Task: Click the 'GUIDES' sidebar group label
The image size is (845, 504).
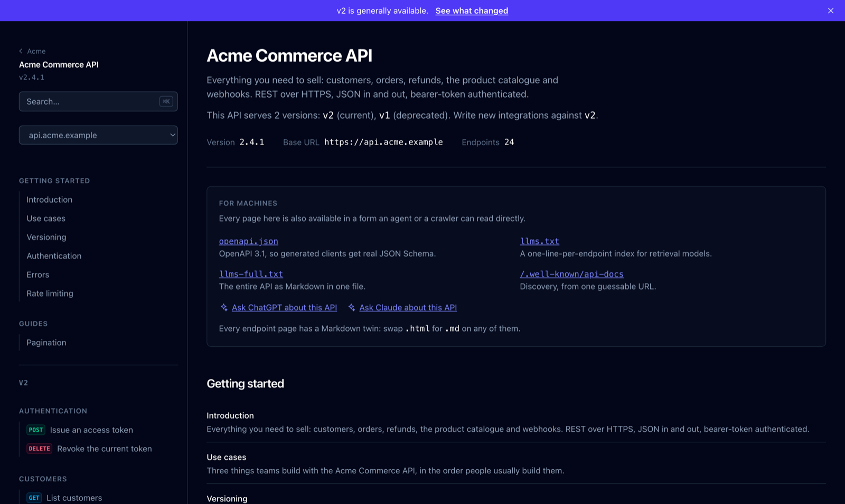Action: click(x=33, y=324)
